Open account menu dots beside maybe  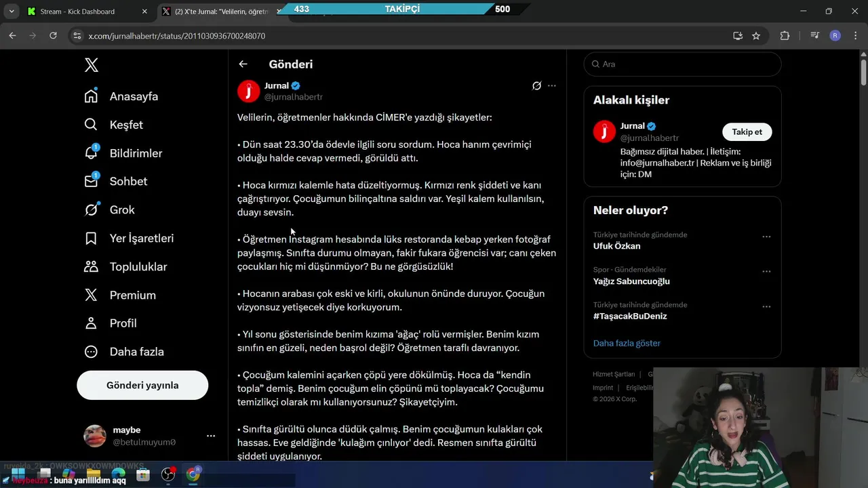coord(211,436)
